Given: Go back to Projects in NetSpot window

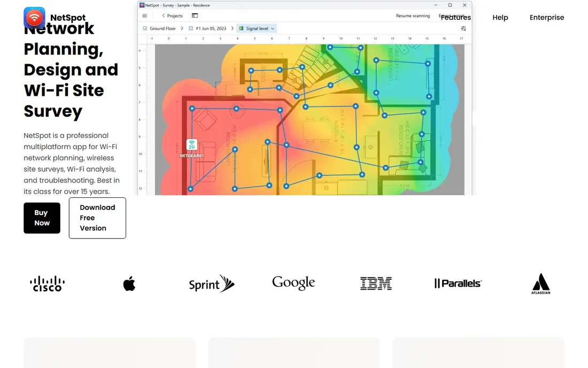Looking at the screenshot, I should click(x=172, y=16).
